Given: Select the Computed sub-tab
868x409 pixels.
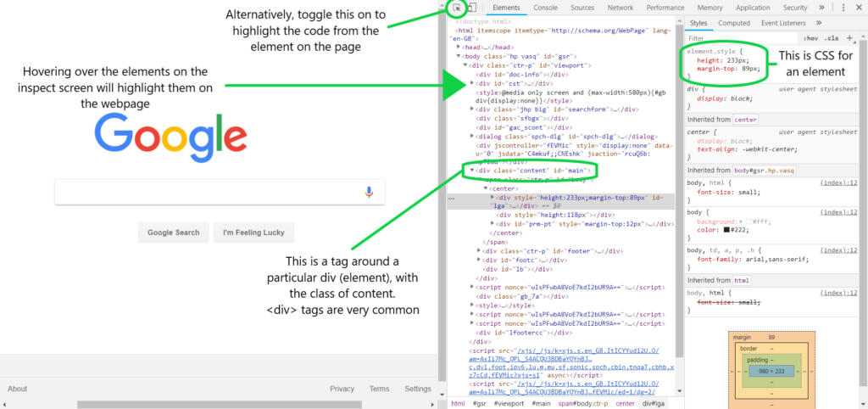Looking at the screenshot, I should [x=734, y=23].
